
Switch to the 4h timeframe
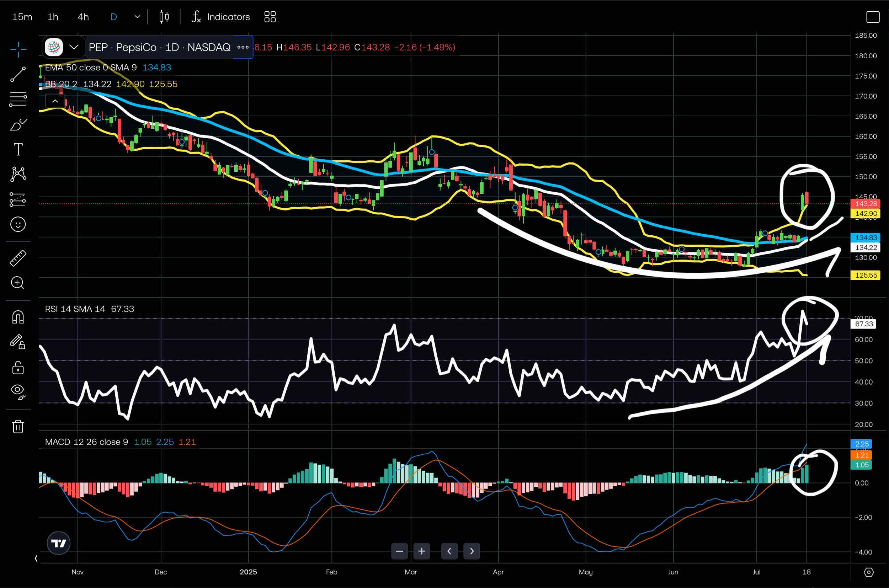pyautogui.click(x=83, y=17)
